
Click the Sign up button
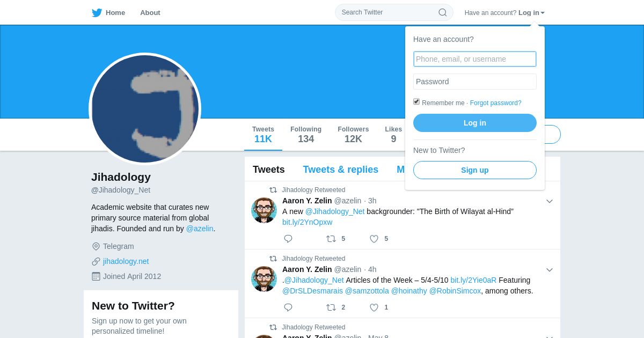coord(475,170)
